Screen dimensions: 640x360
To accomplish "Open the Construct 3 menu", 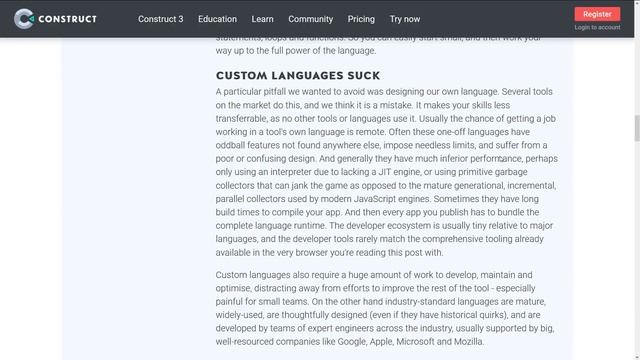I will click(x=160, y=19).
